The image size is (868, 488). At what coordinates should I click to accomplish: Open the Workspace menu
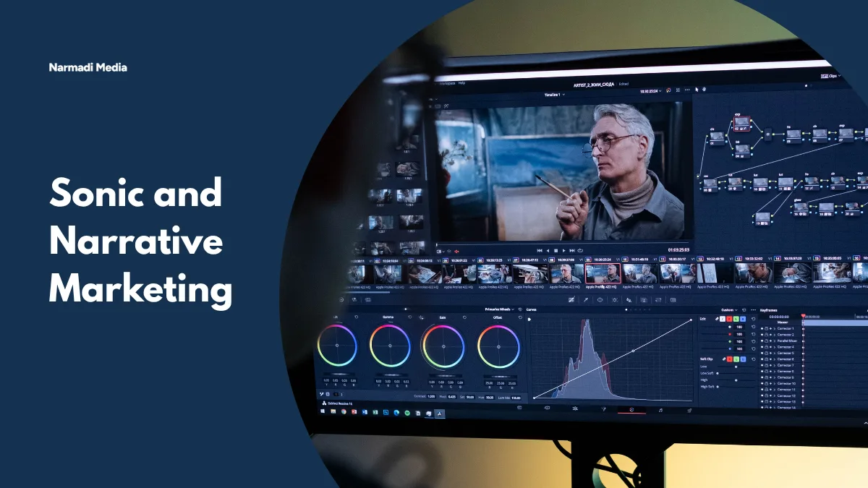click(447, 83)
